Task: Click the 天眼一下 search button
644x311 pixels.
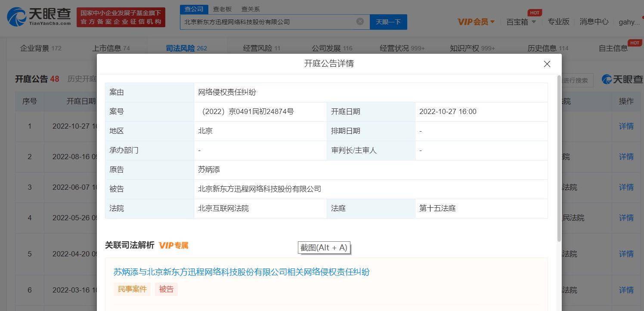Action: [388, 22]
